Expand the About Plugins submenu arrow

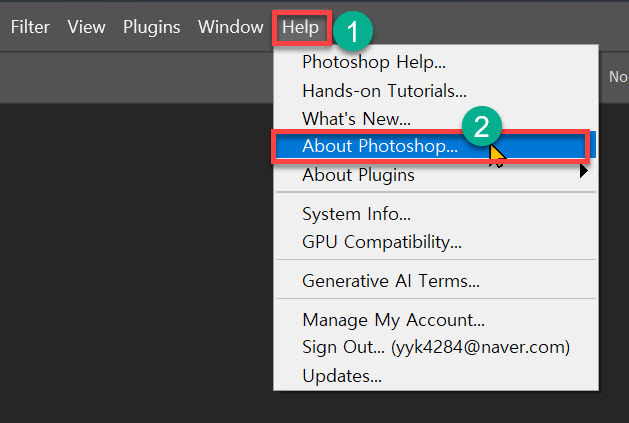click(583, 173)
